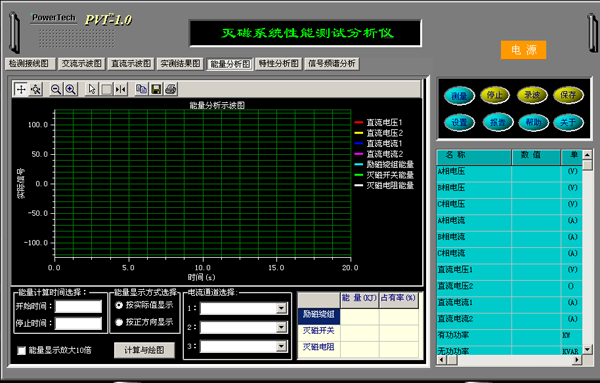Select the crosshair move tool
This screenshot has width=600, height=383.
[x=21, y=89]
